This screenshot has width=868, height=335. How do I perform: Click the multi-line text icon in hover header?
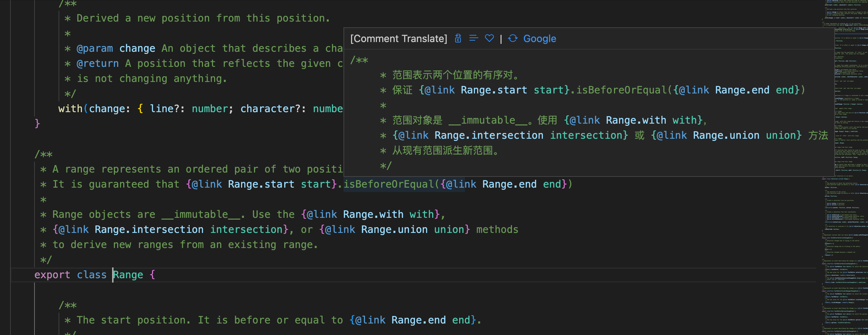click(x=474, y=38)
